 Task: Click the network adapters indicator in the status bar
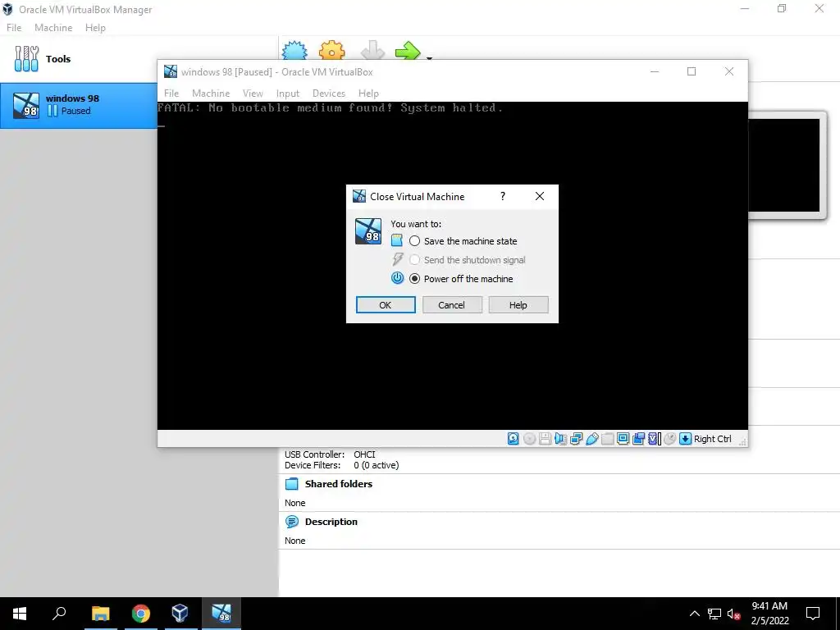point(576,439)
